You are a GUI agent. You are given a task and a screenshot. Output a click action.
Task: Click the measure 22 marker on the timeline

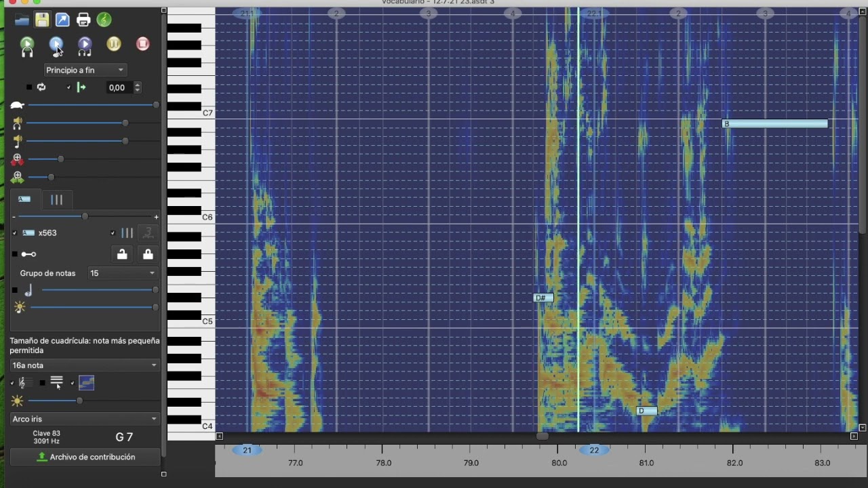click(594, 450)
